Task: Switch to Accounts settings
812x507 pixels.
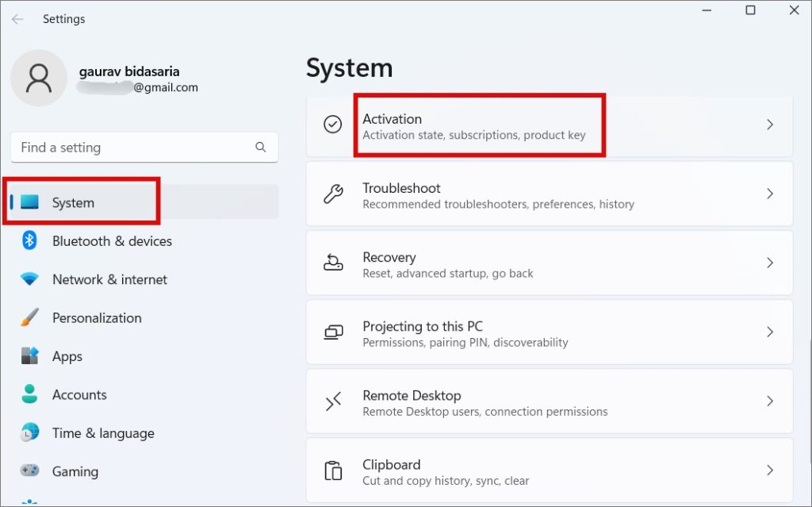Action: pos(144,394)
